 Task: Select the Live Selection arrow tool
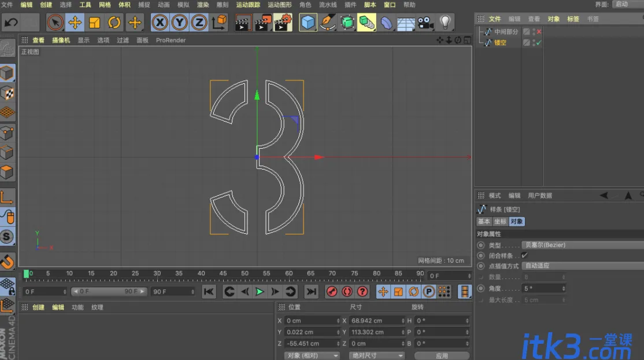point(55,22)
